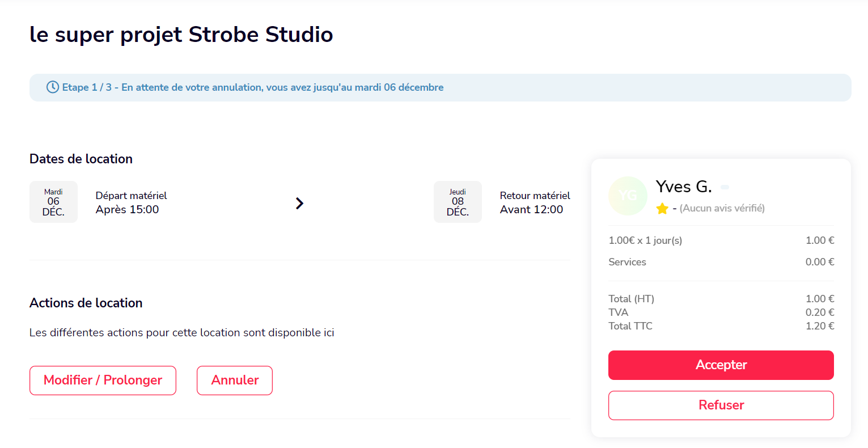
Task: Open the YG avatar of Yves G.
Action: click(x=628, y=196)
